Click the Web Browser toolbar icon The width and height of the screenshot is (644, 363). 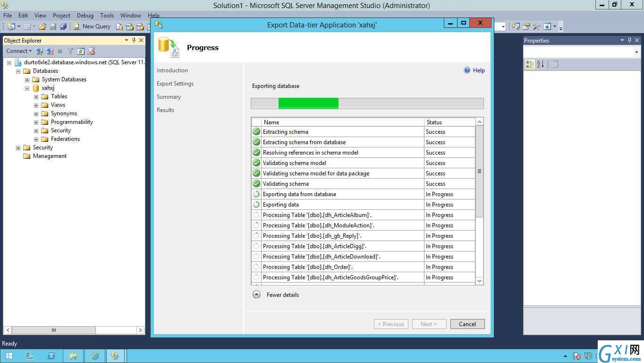[x=547, y=26]
